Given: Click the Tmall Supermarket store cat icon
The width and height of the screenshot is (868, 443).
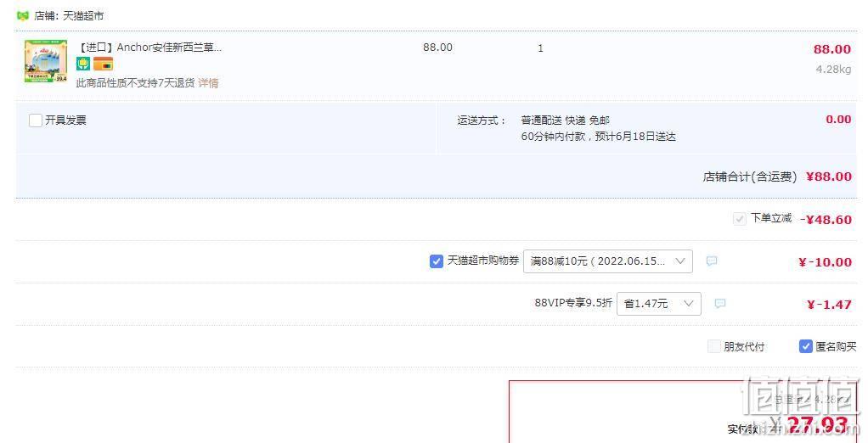Looking at the screenshot, I should 23,15.
